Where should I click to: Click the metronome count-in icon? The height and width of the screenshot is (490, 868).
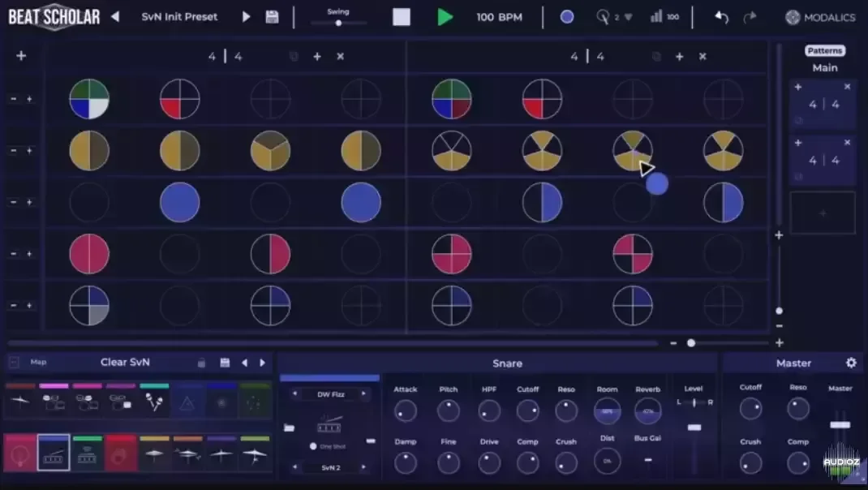pos(602,17)
